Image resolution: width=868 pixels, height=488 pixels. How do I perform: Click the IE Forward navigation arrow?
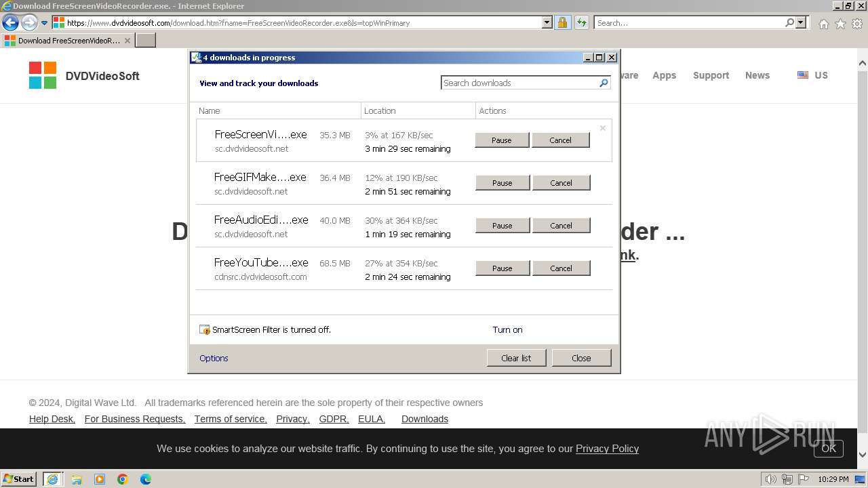(x=29, y=22)
